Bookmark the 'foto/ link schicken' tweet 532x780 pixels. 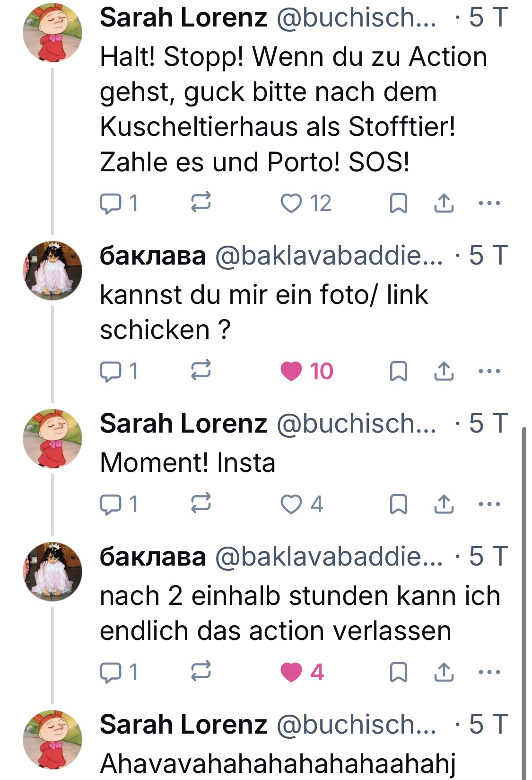398,371
